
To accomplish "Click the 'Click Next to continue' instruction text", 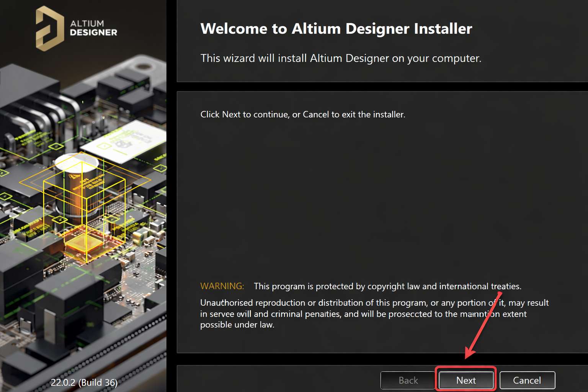I will (x=302, y=114).
